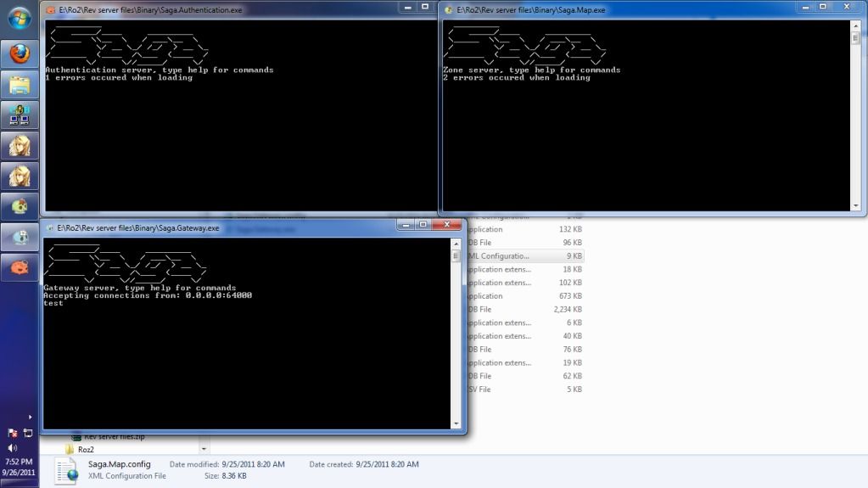Select the 2,234 KB DB File row

pos(522,309)
